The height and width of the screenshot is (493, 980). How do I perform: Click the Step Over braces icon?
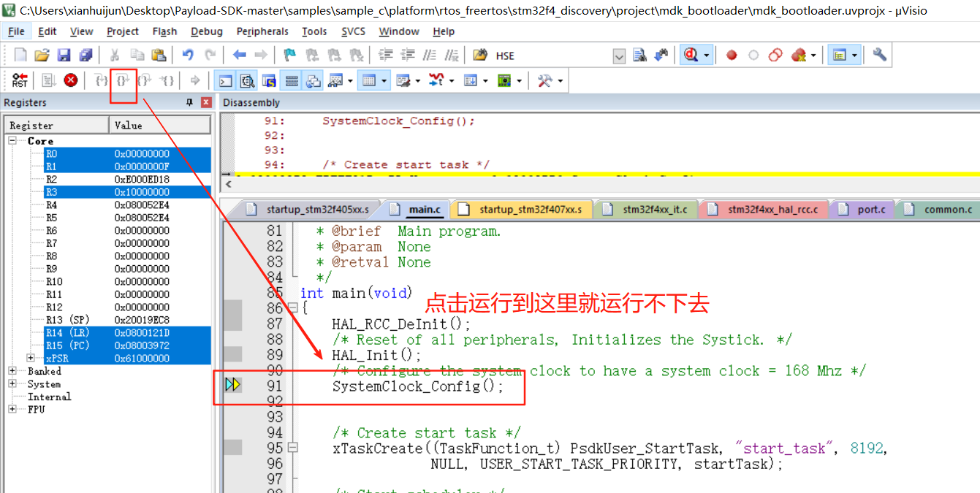124,80
